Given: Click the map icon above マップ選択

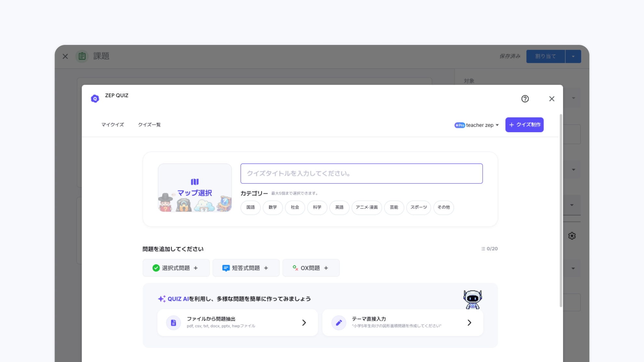Looking at the screenshot, I should 195,182.
